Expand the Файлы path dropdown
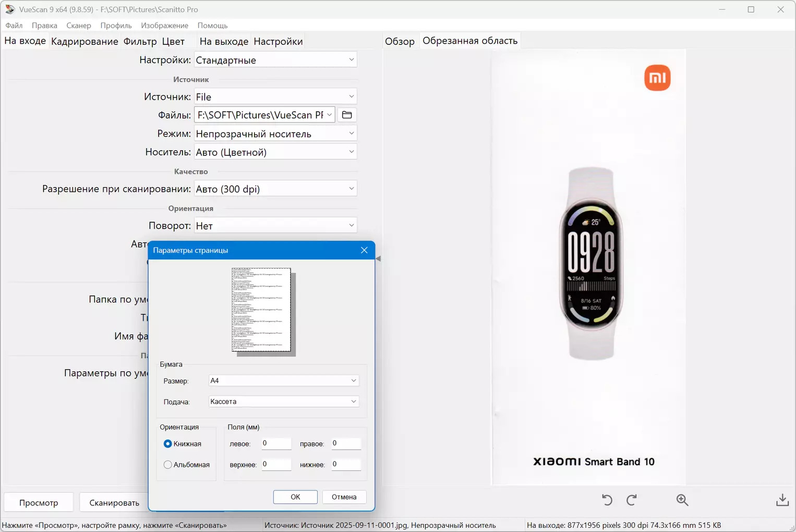The image size is (796, 532). coord(329,115)
